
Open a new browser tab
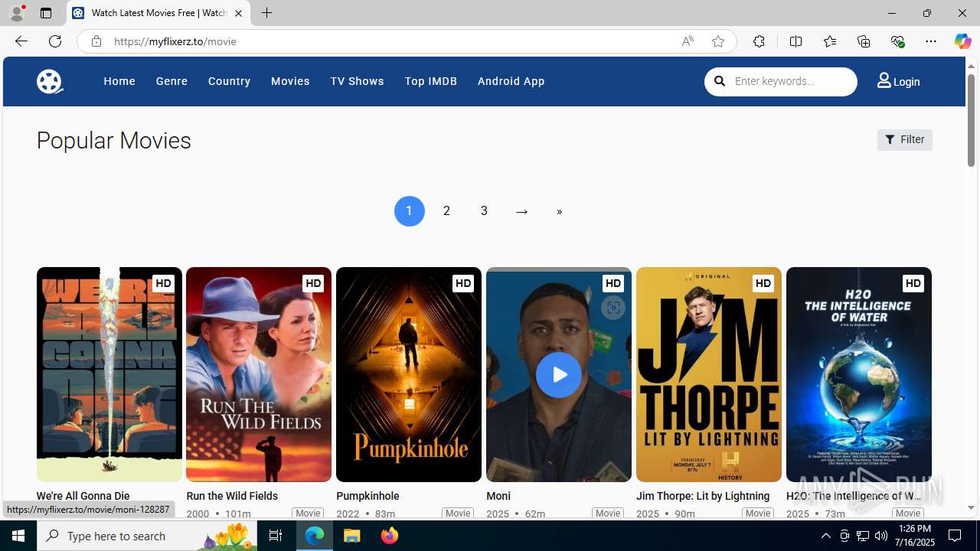point(266,13)
